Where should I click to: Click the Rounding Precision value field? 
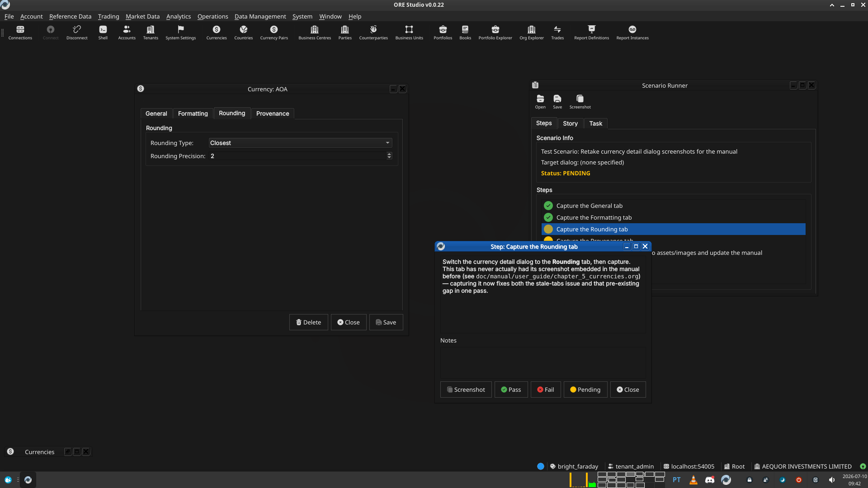(x=297, y=156)
